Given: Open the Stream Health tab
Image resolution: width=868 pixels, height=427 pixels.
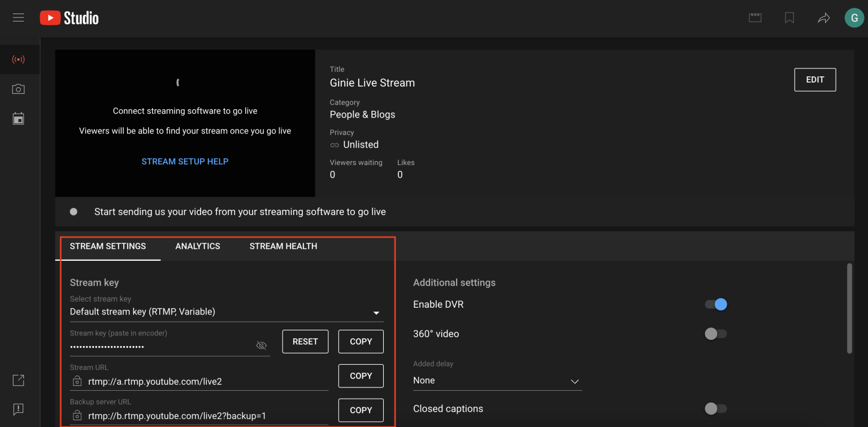Looking at the screenshot, I should 283,246.
